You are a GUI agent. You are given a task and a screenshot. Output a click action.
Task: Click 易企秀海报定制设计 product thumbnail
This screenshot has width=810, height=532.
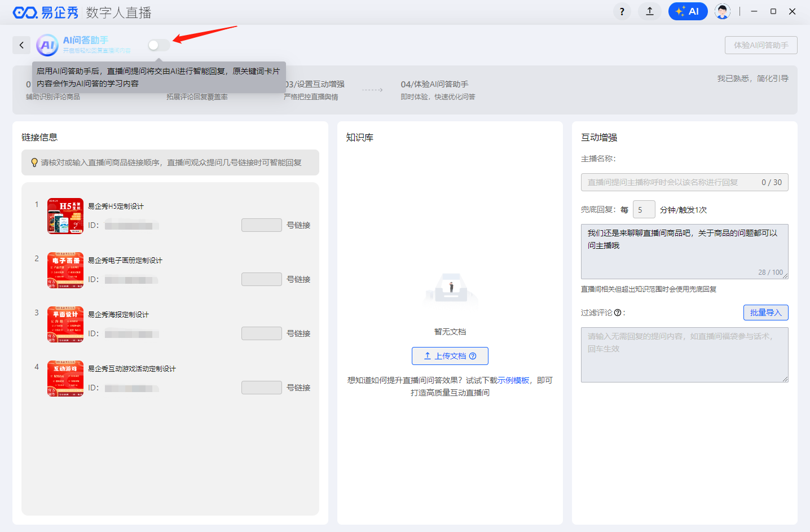(65, 324)
